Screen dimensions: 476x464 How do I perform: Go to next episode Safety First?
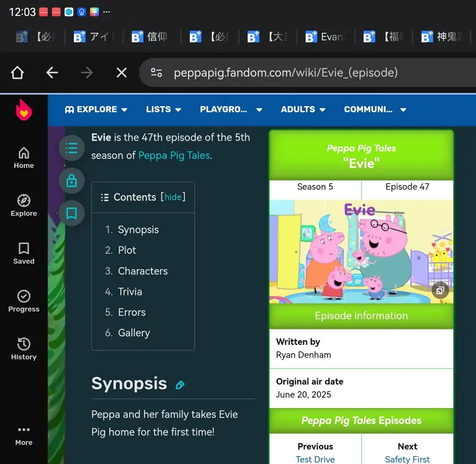click(407, 459)
